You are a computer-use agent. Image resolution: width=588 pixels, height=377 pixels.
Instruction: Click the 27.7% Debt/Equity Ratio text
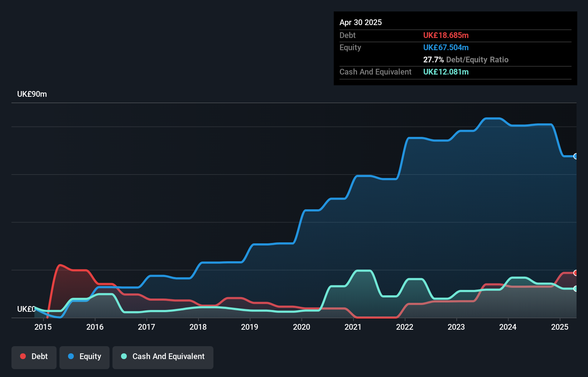tap(466, 60)
